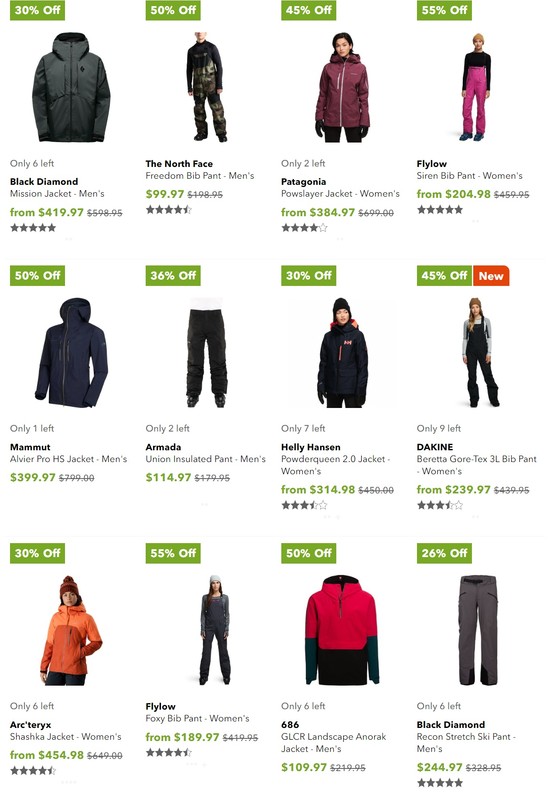Open Foxy Bib Pant - Women's link
Viewport: 550px width, 792px height.
coord(197,718)
